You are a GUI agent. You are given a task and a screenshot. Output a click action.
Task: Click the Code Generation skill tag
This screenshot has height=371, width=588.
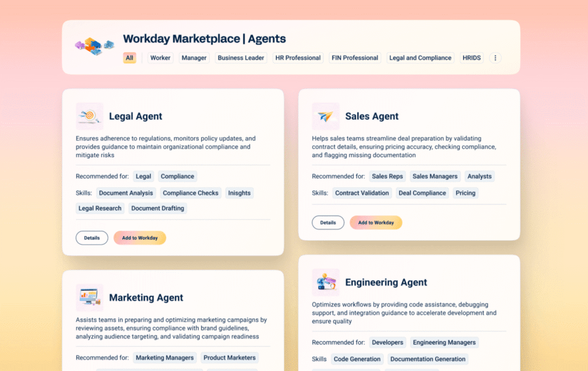tap(357, 359)
